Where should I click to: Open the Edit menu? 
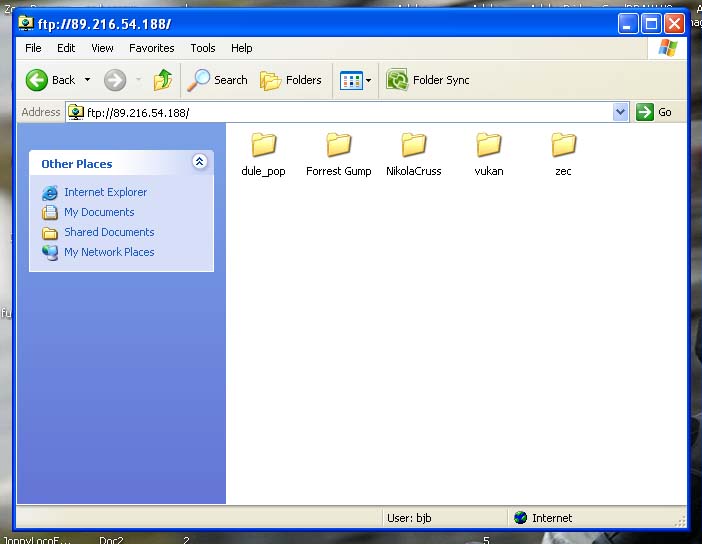(x=66, y=48)
